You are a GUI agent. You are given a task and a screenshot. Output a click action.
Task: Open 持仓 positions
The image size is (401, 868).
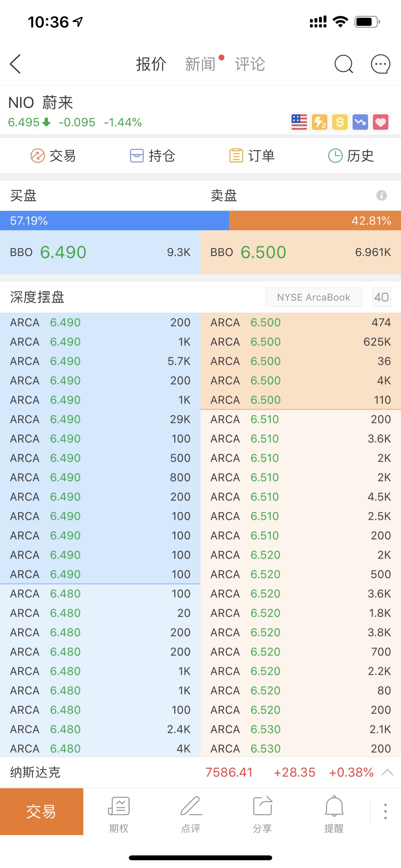(153, 156)
